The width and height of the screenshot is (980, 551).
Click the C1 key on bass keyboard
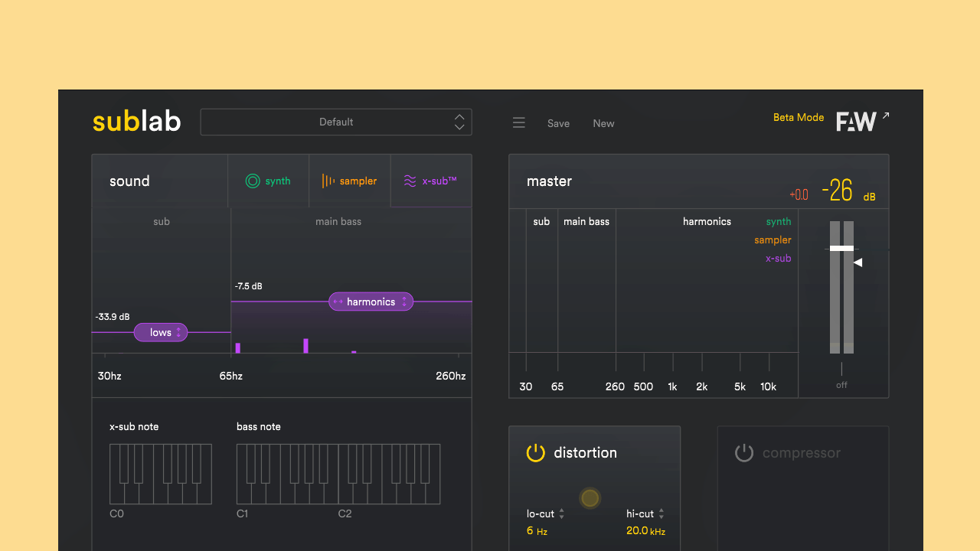coord(243,494)
